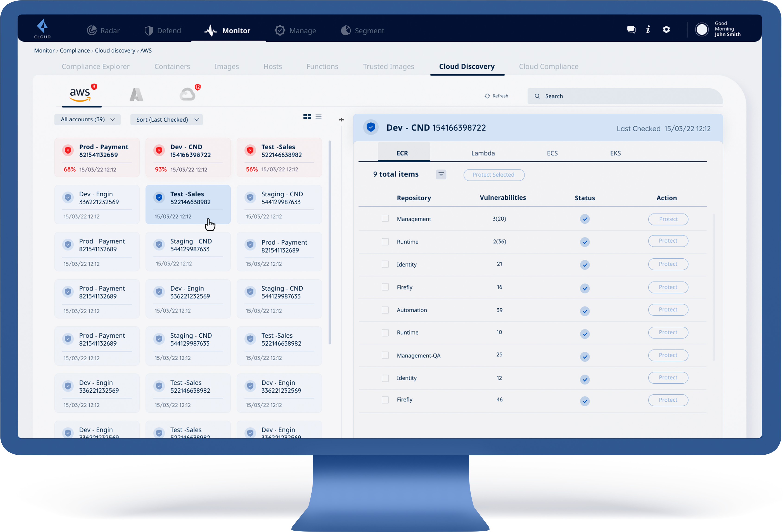Switch to list view layout icon
Screen dimensions: 783x532
pyautogui.click(x=318, y=116)
